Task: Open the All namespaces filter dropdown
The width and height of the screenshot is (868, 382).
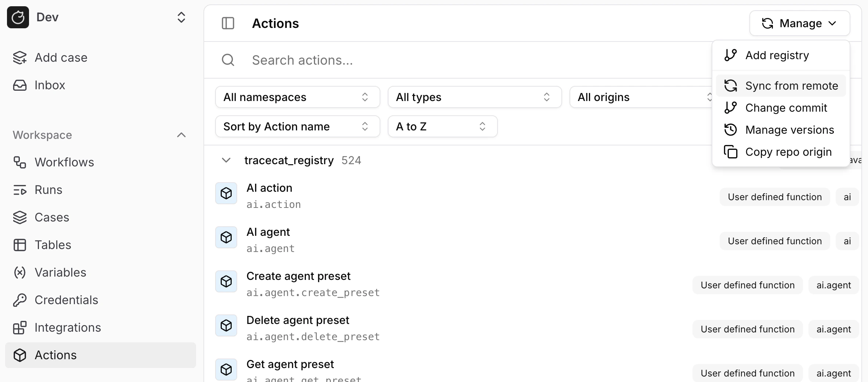Action: [x=297, y=97]
